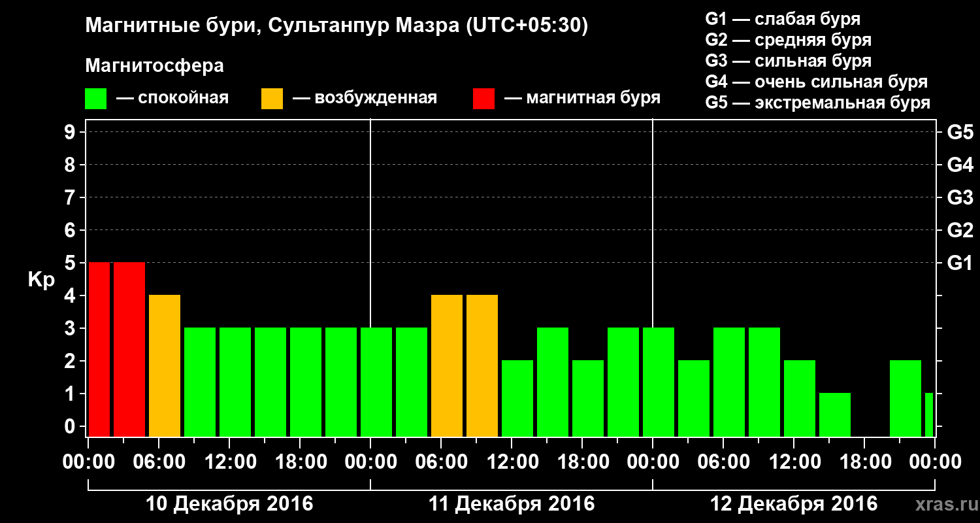
Task: Click the '11 Декабря 2016' date label
Action: (512, 504)
